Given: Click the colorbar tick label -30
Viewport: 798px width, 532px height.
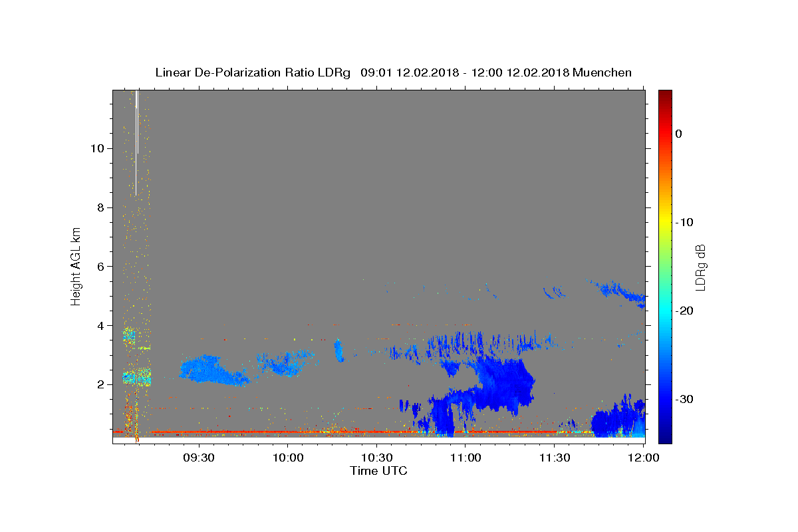Looking at the screenshot, I should (684, 399).
